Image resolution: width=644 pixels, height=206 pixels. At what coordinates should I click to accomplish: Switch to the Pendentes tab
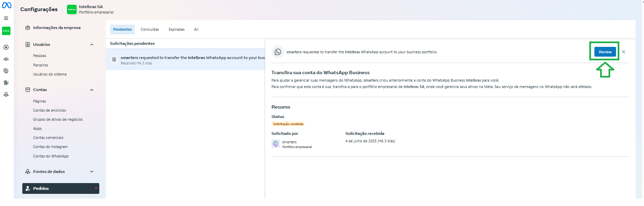click(122, 30)
